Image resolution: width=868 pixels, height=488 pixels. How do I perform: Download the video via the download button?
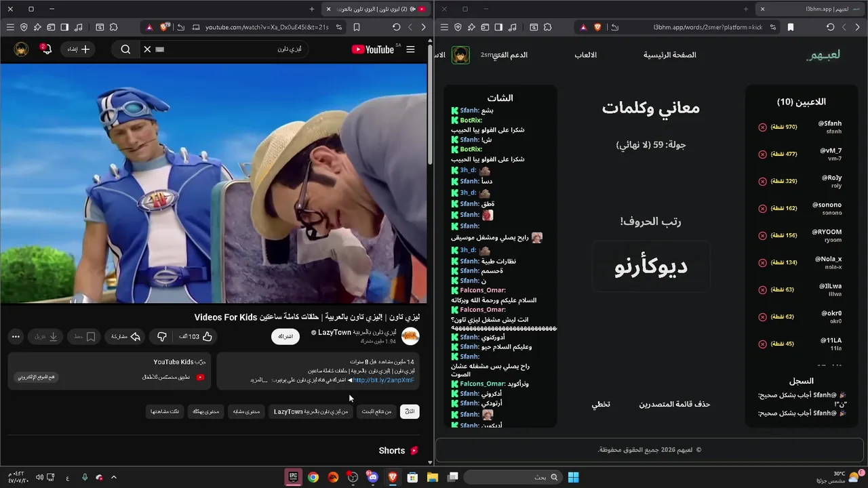pos(47,336)
